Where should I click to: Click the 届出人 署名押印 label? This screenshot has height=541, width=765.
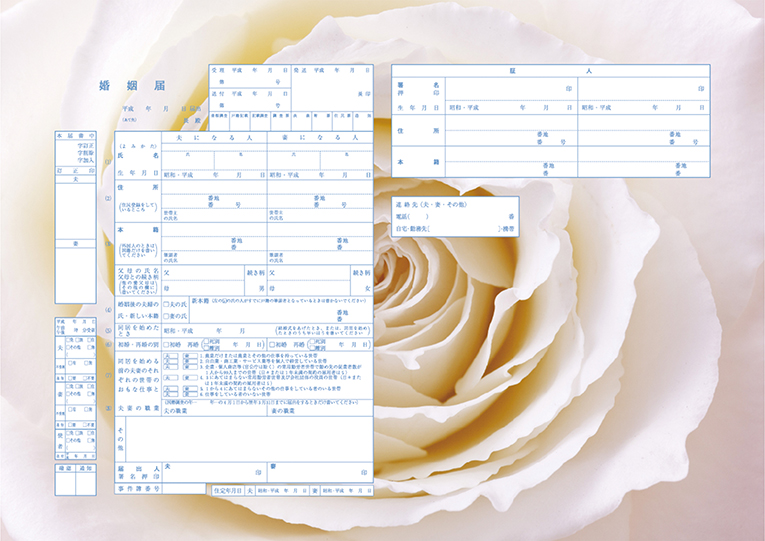tap(138, 472)
